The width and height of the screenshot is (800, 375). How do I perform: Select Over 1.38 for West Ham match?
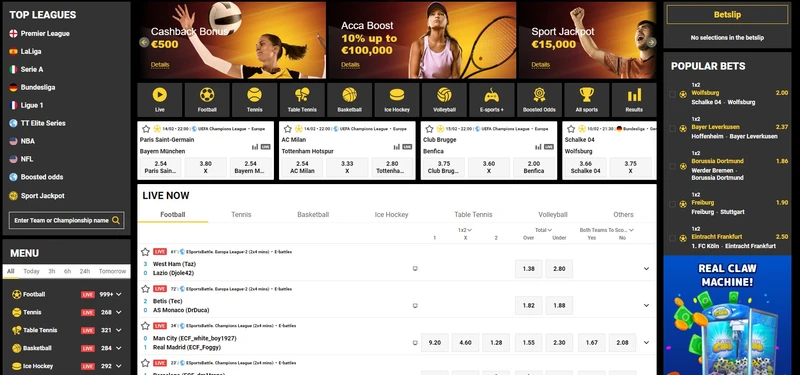pos(529,268)
